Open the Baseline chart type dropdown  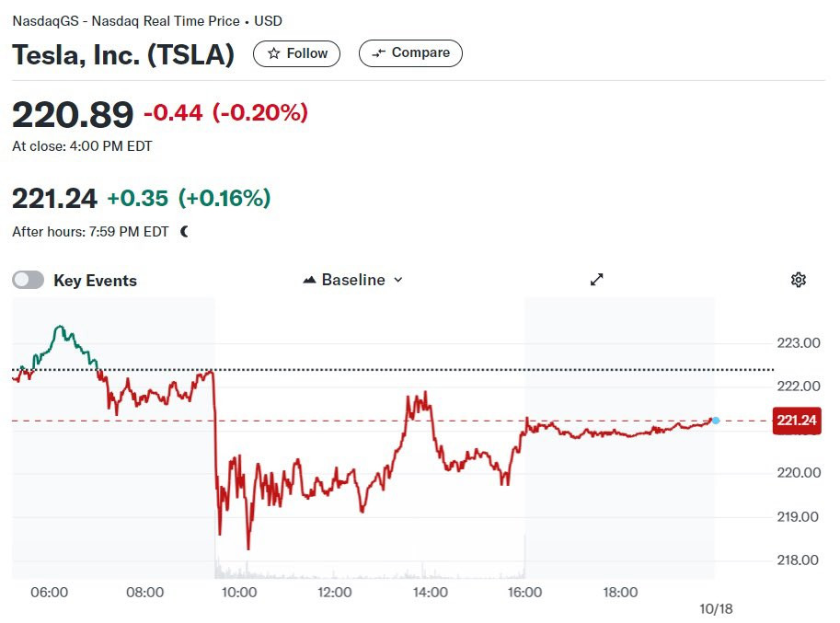point(353,280)
